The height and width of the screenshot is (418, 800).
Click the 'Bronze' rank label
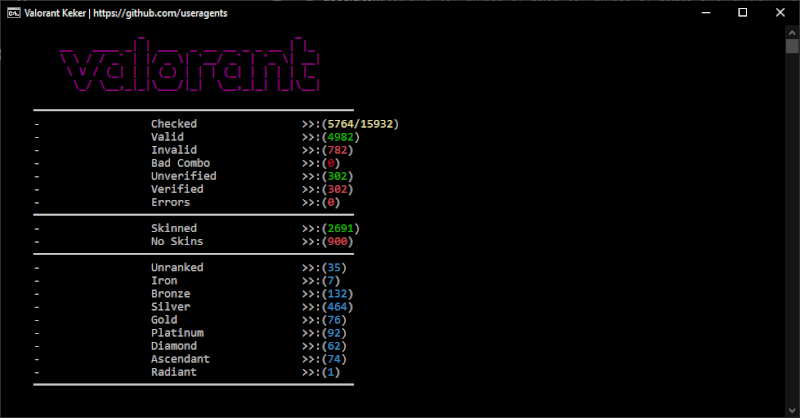coord(170,293)
